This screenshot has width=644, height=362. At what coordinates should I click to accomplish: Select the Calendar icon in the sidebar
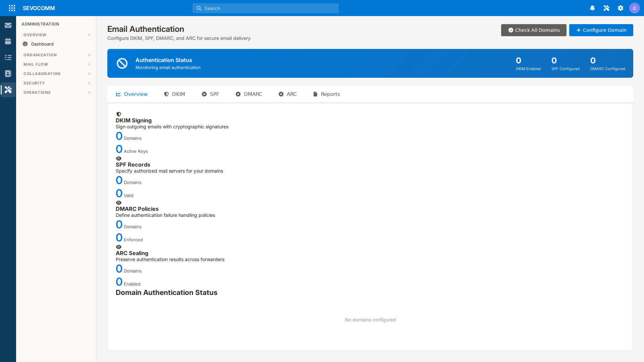tap(8, 41)
